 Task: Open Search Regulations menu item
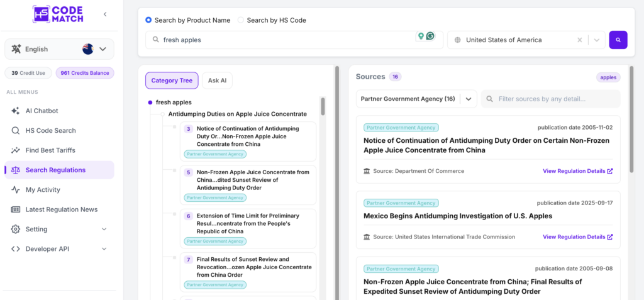[x=59, y=170]
